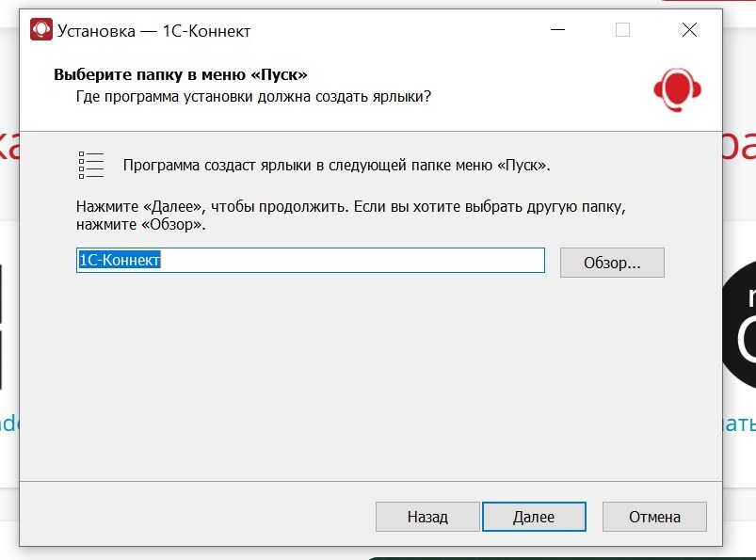Click the red headset logo in header
Viewport: 756px width, 560px height.
(678, 90)
